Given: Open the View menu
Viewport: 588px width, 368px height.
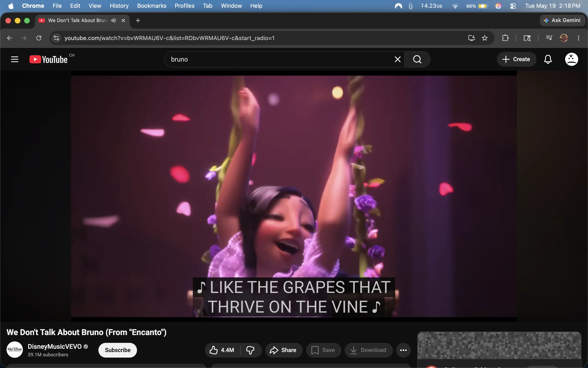Looking at the screenshot, I should (x=95, y=6).
